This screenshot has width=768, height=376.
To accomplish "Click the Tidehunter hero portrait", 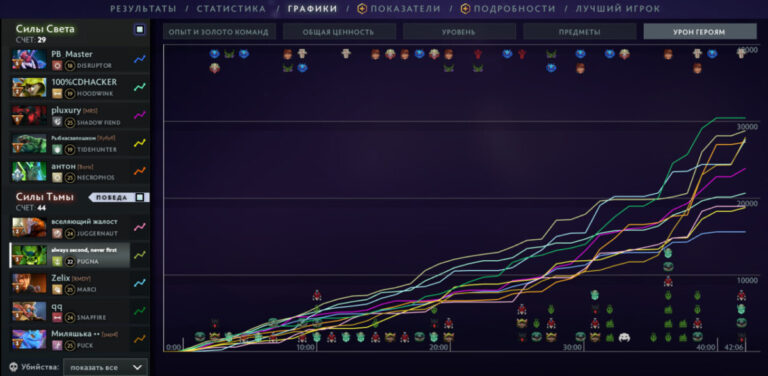I will 29,143.
